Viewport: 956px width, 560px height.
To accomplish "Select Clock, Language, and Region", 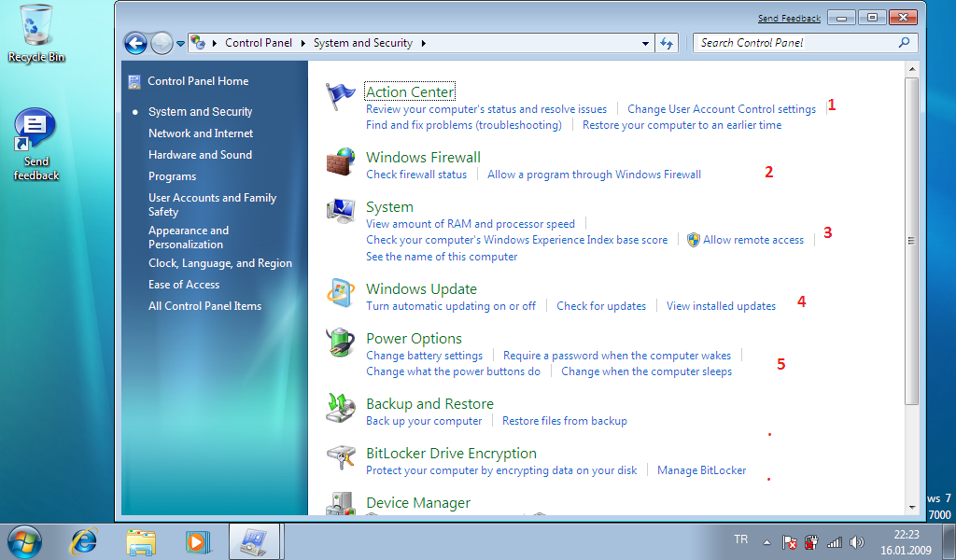I will point(220,263).
